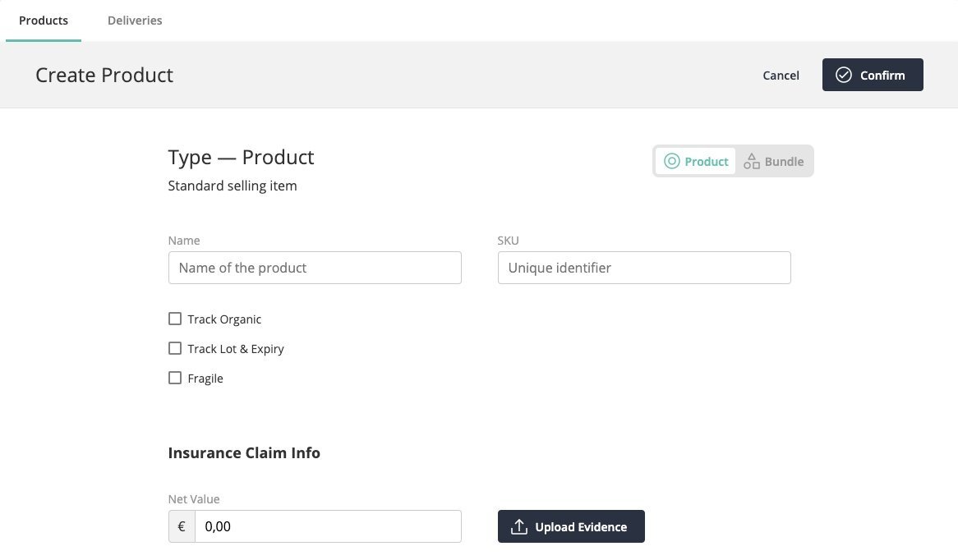The image size is (958, 560).
Task: Switch product type to Bundle
Action: [773, 161]
